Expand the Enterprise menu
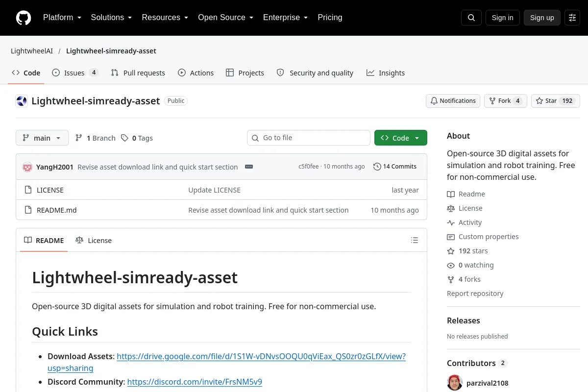588x392 pixels. [x=286, y=18]
